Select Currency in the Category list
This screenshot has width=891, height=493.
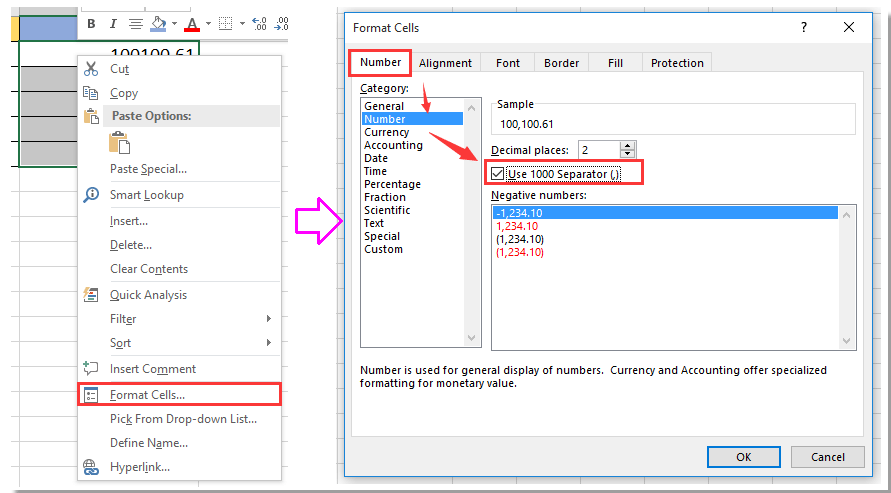[386, 132]
